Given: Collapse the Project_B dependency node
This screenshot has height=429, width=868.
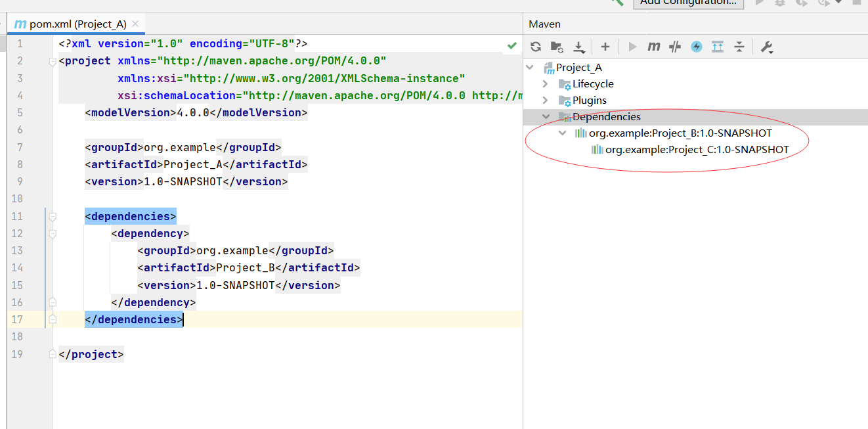Looking at the screenshot, I should pos(563,133).
